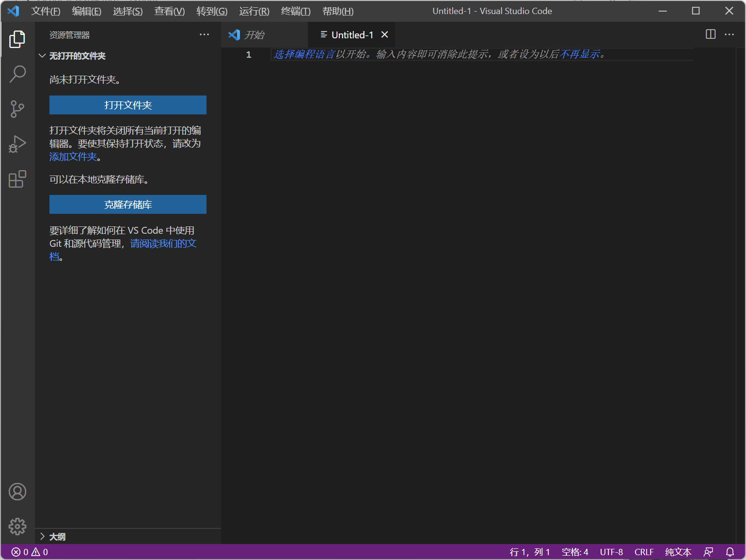The image size is (746, 560).
Task: Click the 选择编程语言 link in editor
Action: 304,54
